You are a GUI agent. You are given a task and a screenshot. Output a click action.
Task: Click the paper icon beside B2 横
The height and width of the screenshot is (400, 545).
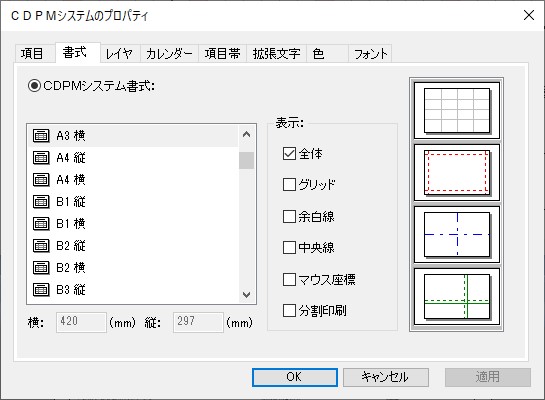[41, 268]
